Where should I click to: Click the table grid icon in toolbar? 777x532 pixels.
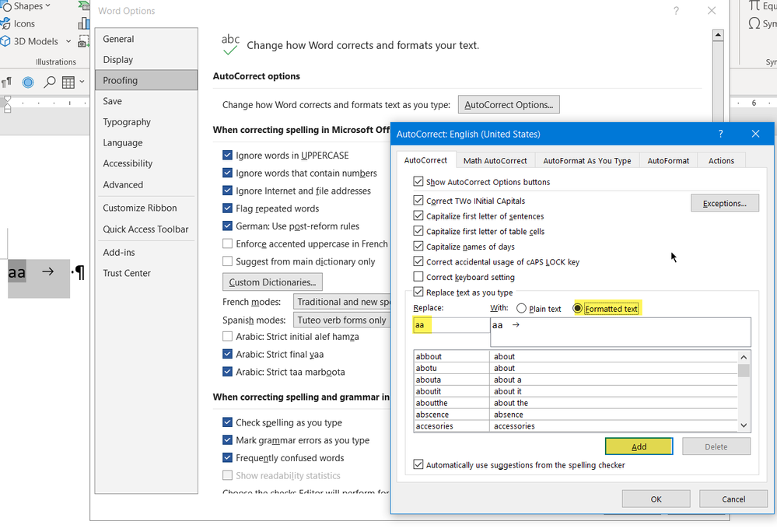68,82
